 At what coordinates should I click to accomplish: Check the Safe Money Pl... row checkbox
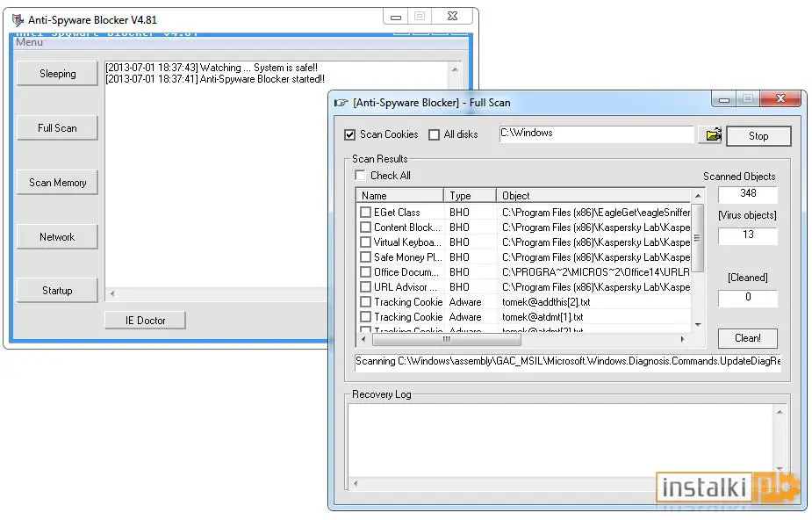tap(365, 257)
